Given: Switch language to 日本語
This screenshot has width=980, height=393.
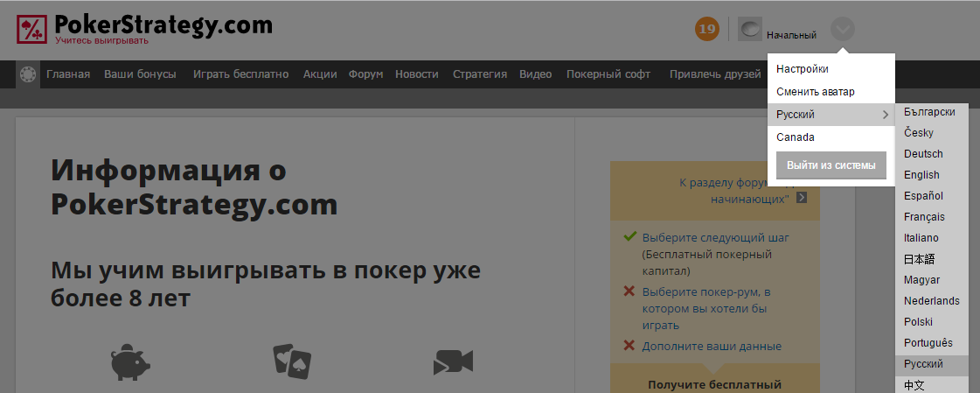Looking at the screenshot, I should click(932, 259).
